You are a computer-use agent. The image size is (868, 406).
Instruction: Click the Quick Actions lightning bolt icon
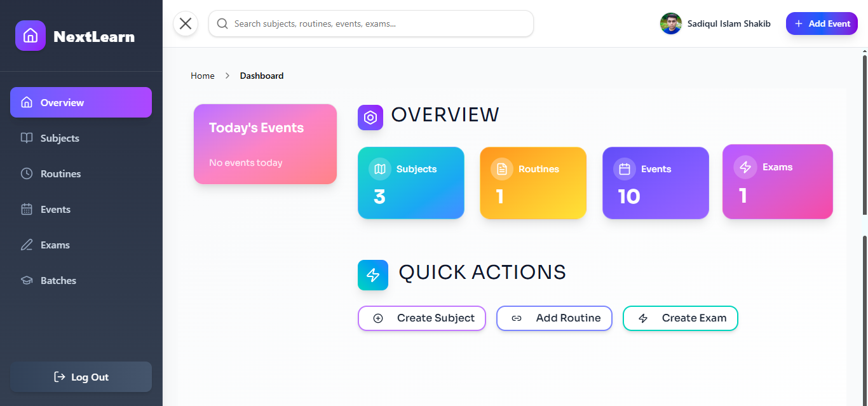(x=373, y=275)
